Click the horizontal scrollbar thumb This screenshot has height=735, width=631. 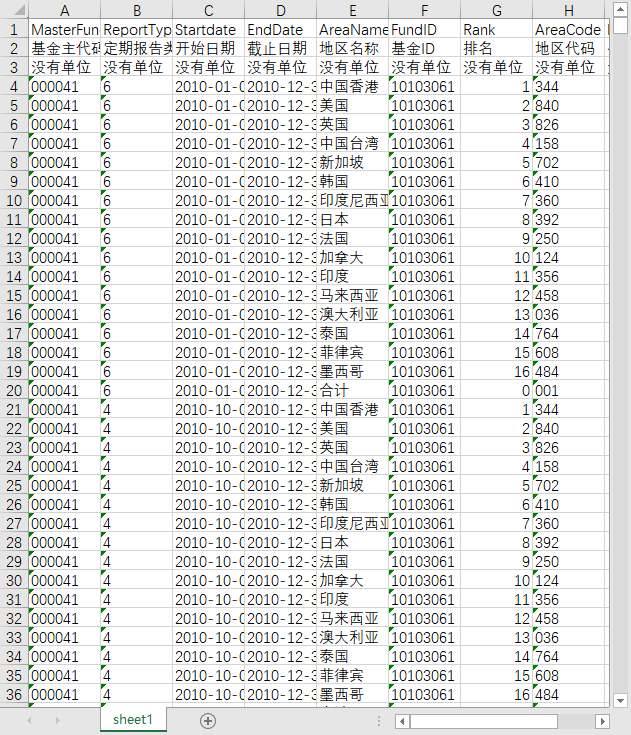(484, 720)
